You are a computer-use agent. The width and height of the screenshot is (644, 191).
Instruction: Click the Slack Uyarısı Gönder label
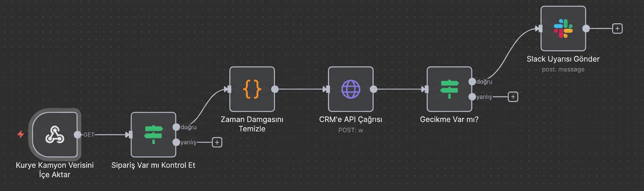click(563, 59)
